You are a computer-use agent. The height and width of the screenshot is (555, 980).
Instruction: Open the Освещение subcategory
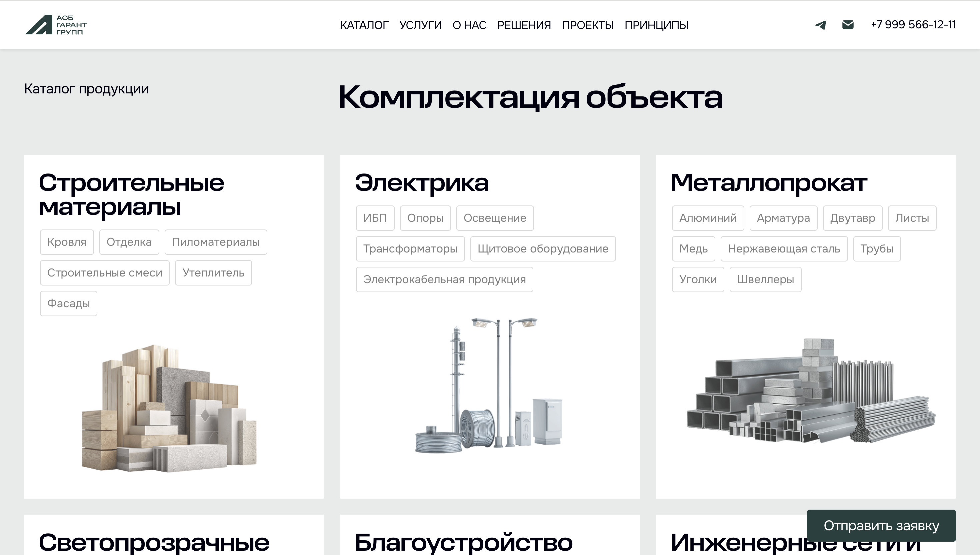(x=495, y=218)
